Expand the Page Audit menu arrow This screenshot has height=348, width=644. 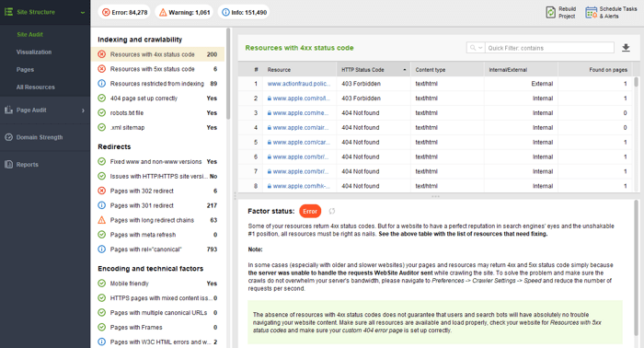[x=83, y=110]
